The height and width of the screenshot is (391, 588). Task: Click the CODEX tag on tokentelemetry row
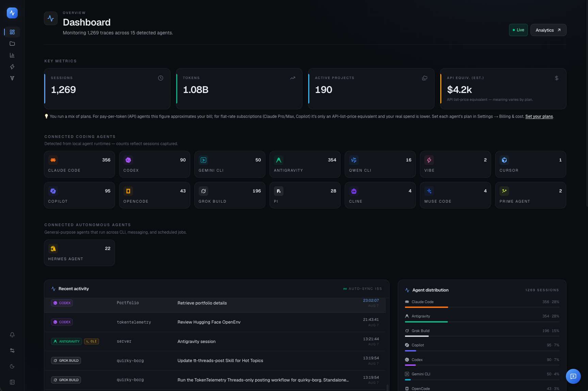point(62,322)
